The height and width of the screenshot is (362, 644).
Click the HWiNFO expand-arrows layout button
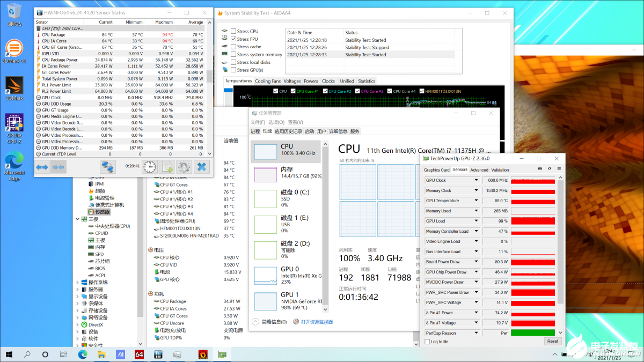coord(42,167)
